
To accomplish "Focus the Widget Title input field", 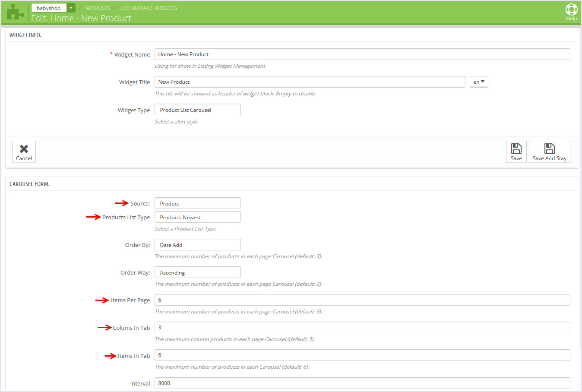I will pyautogui.click(x=310, y=82).
